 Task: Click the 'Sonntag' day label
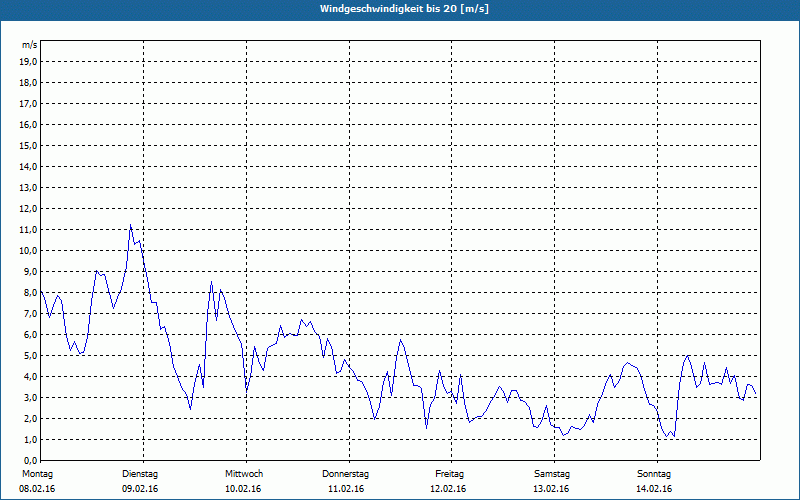click(x=654, y=474)
